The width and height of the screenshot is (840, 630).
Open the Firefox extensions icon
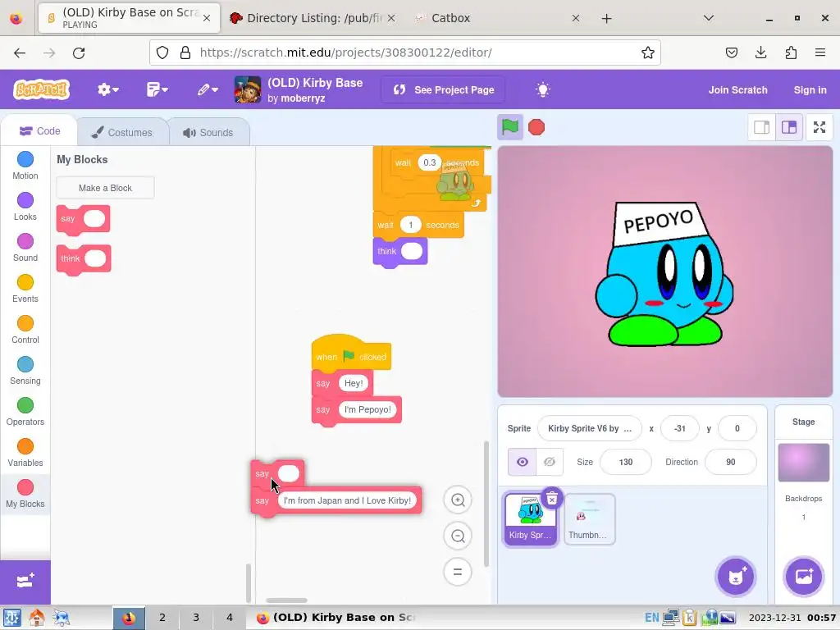click(x=791, y=52)
